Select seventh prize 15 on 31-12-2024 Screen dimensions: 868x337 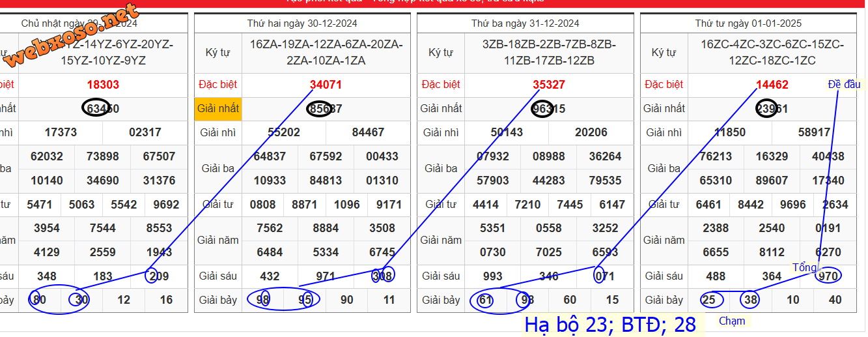pyautogui.click(x=612, y=300)
